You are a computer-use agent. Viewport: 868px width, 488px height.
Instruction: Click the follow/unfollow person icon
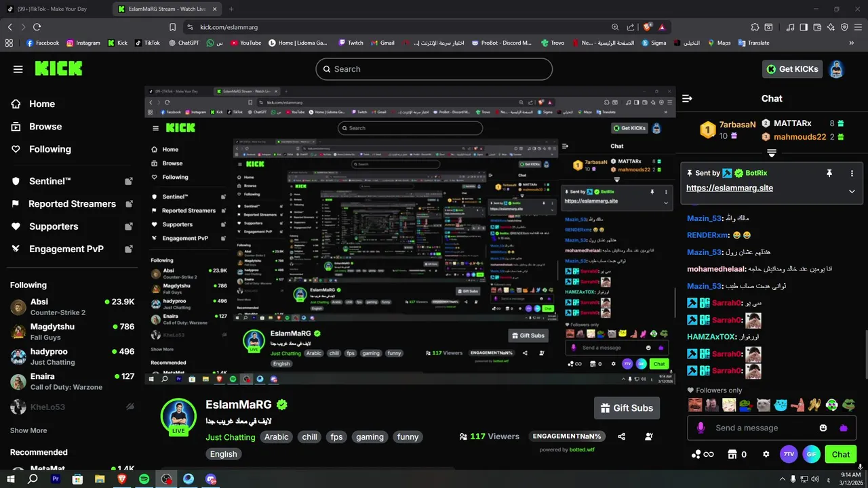pos(649,436)
